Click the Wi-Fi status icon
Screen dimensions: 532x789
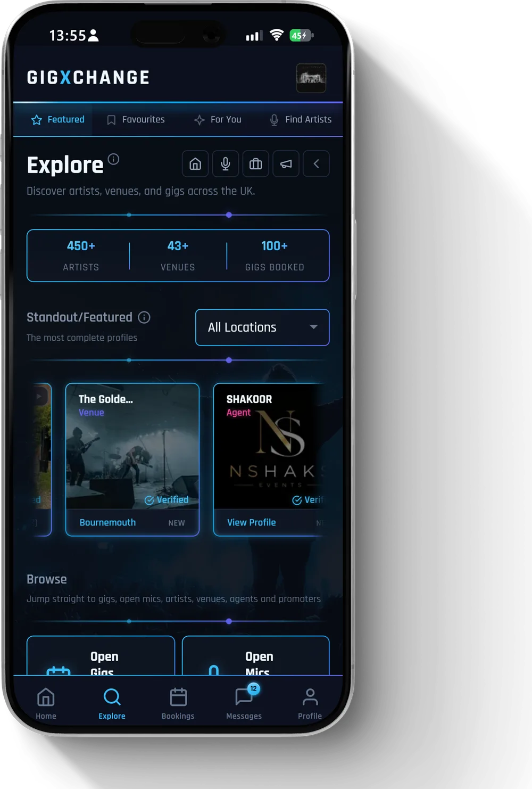coord(277,35)
